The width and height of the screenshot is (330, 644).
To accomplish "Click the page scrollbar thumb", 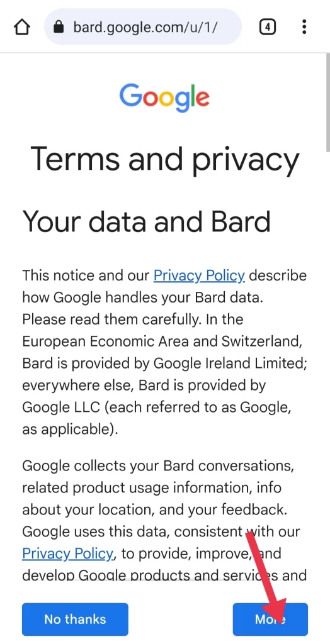I will (327, 103).
